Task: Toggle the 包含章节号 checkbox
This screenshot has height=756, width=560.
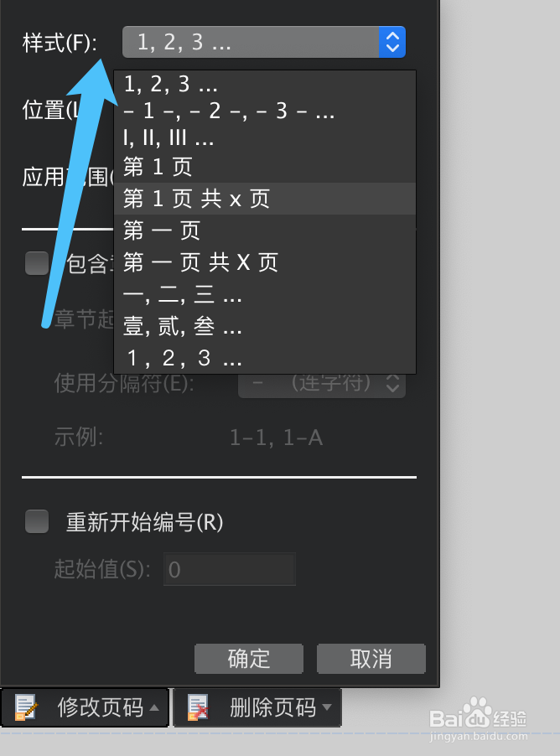Action: [x=37, y=263]
